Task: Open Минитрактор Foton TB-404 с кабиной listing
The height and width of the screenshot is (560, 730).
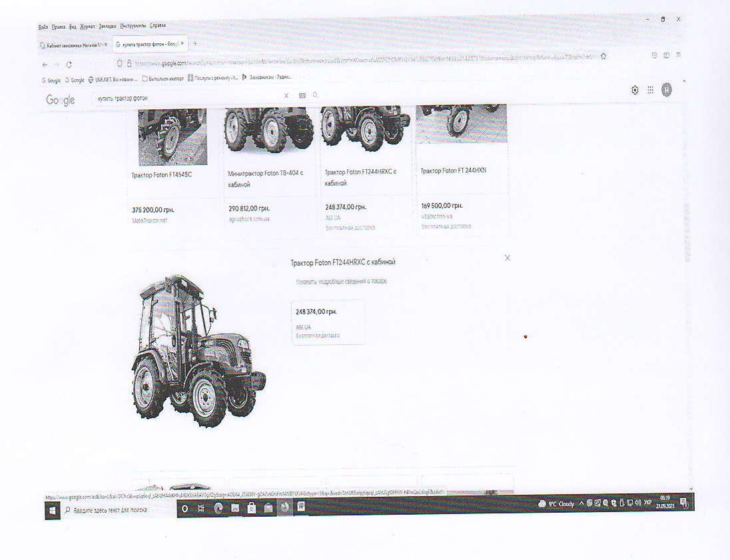Action: pyautogui.click(x=265, y=178)
